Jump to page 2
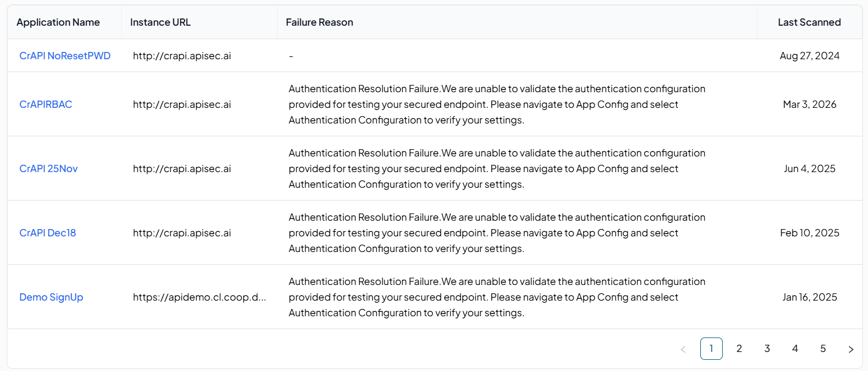This screenshot has width=868, height=371. pyautogui.click(x=739, y=349)
